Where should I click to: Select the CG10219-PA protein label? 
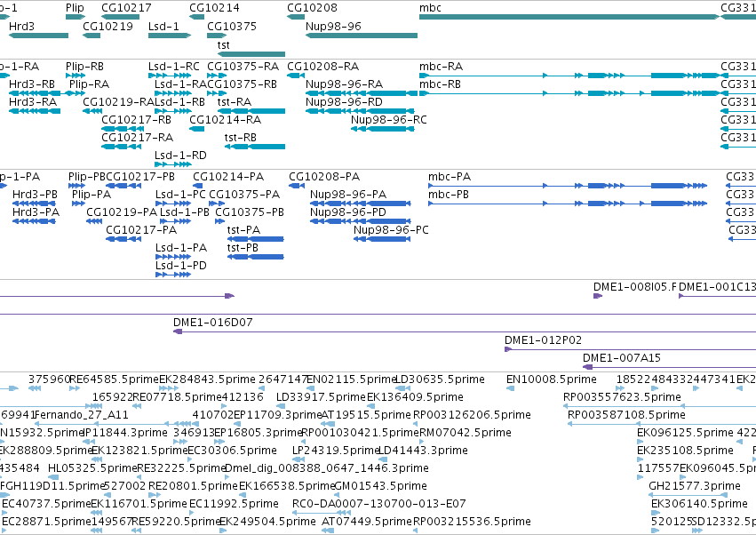pyautogui.click(x=122, y=212)
